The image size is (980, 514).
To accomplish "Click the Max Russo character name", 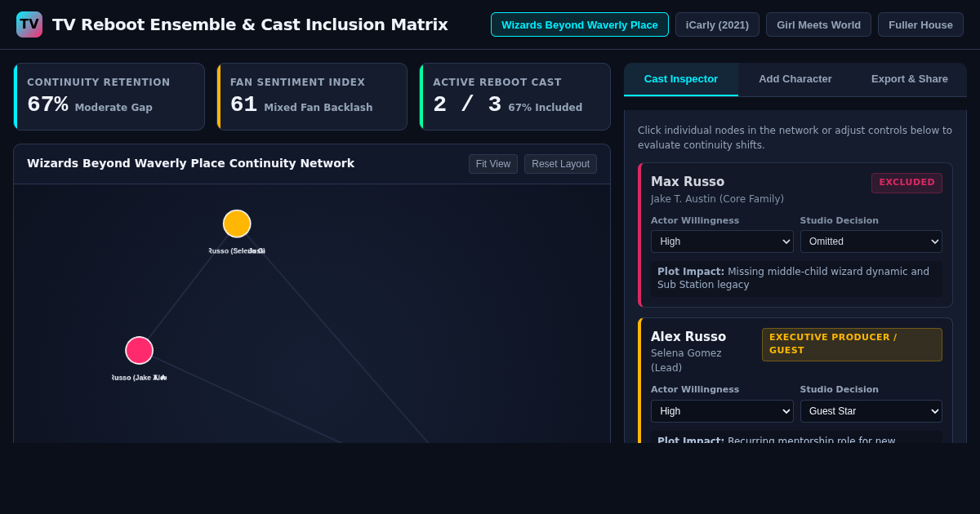I will coord(688,182).
